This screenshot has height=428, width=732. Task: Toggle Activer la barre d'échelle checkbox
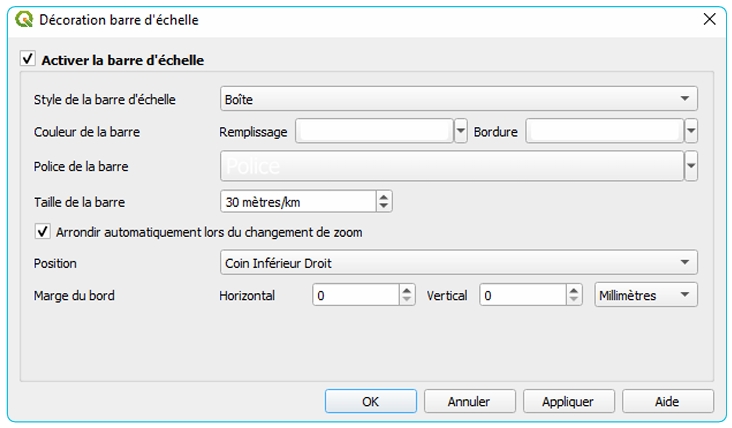click(x=28, y=60)
